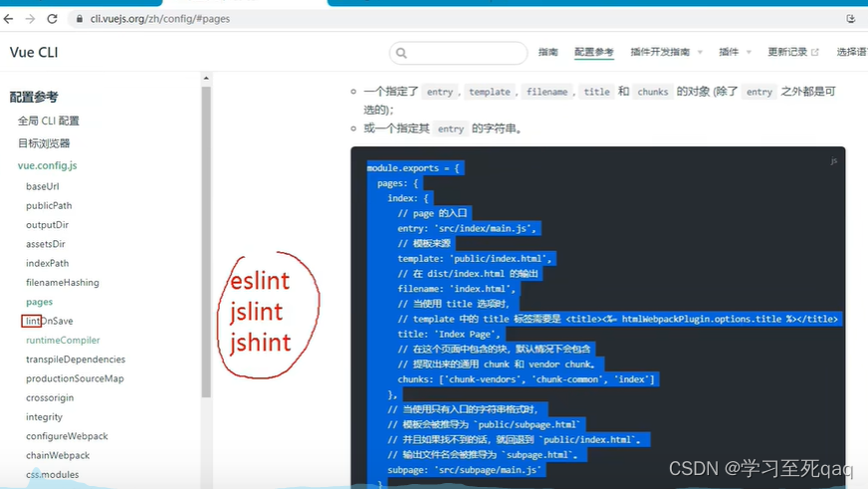
Task: Click the 'module.exports = {' code line
Action: pos(413,167)
